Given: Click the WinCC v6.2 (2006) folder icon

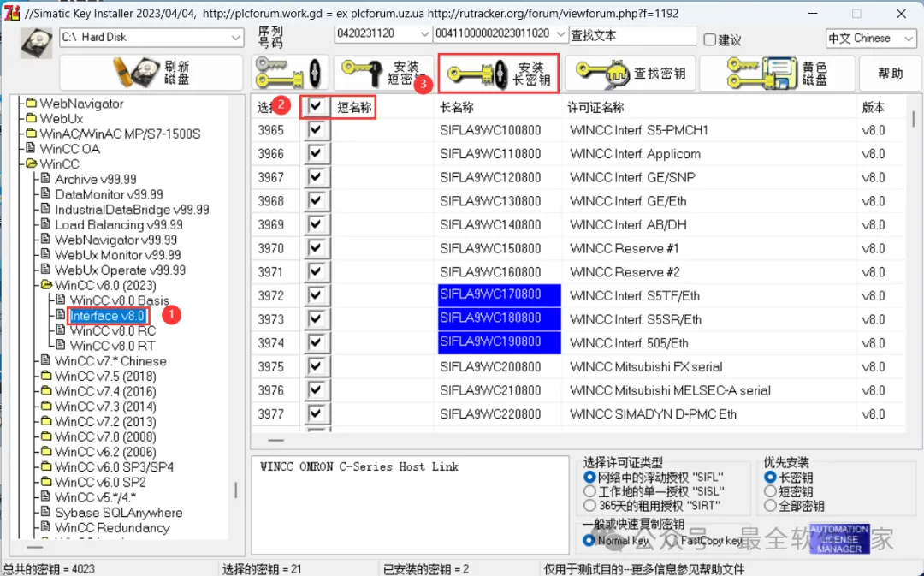Looking at the screenshot, I should pyautogui.click(x=46, y=452).
